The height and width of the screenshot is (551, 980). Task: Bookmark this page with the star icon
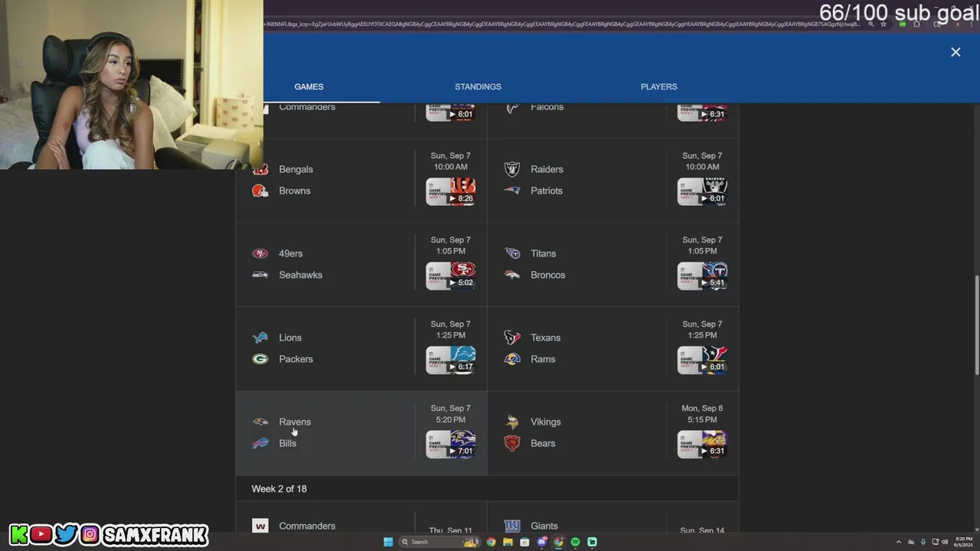[884, 24]
